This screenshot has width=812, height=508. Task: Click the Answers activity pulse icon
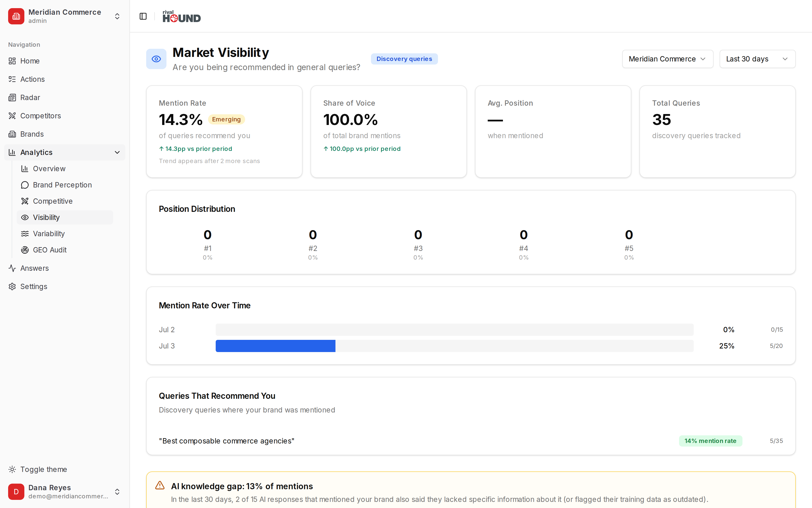12,268
